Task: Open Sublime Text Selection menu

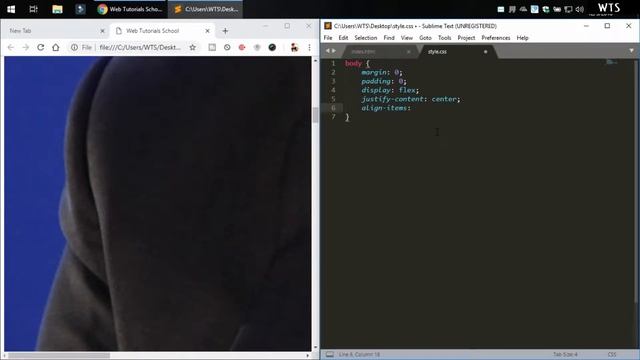Action: point(366,38)
